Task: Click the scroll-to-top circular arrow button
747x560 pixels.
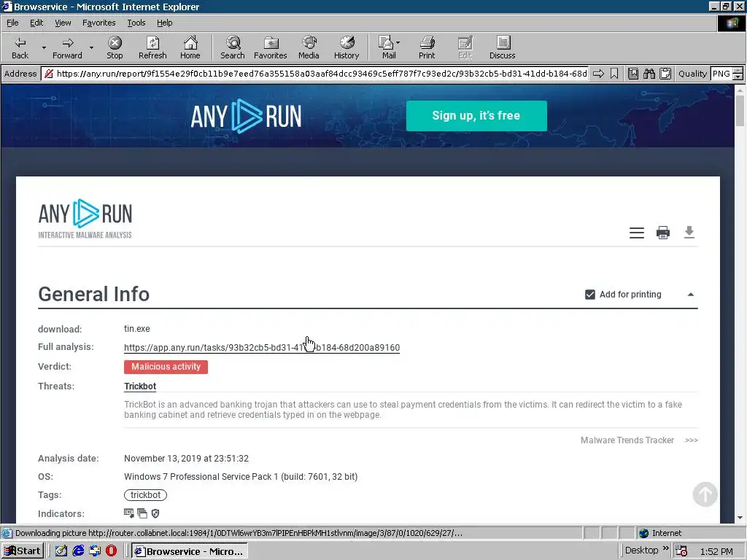Action: [x=705, y=494]
